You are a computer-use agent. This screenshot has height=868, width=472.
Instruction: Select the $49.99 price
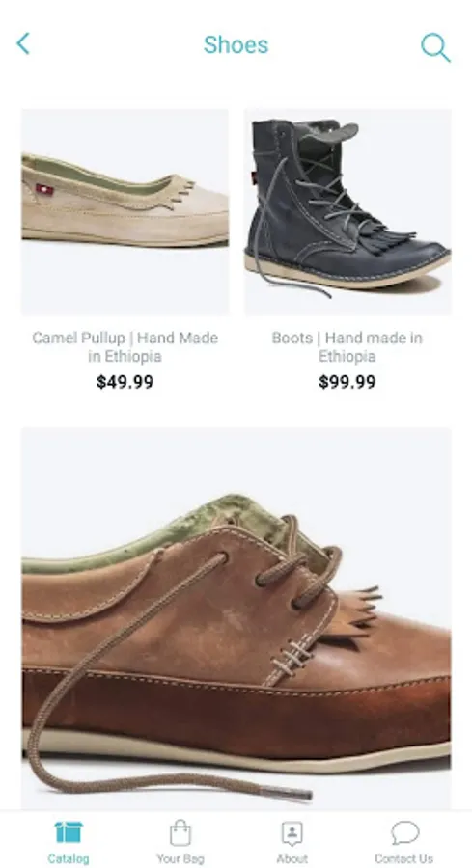[125, 382]
